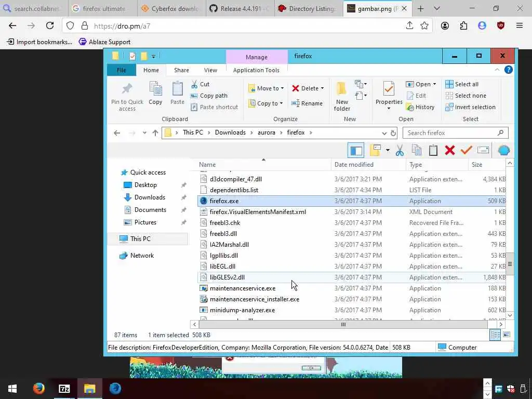Click Paste shortcut in ribbon
This screenshot has width=532, height=399.
214,107
